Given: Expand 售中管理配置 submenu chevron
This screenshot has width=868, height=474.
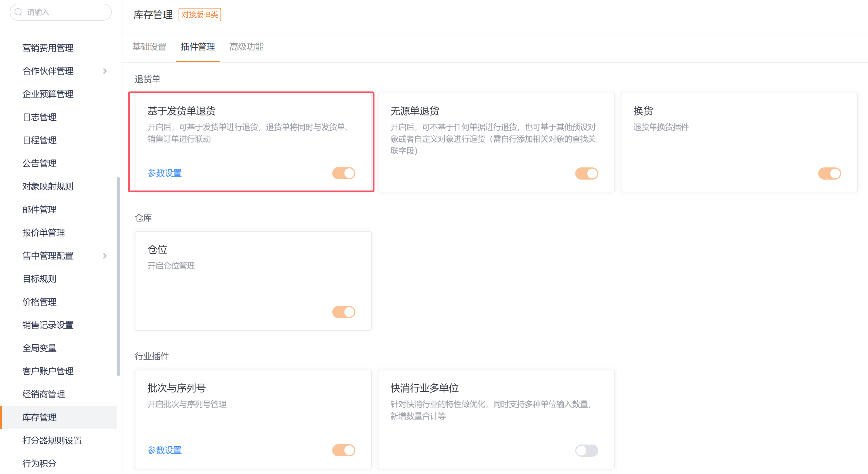Looking at the screenshot, I should [x=105, y=256].
